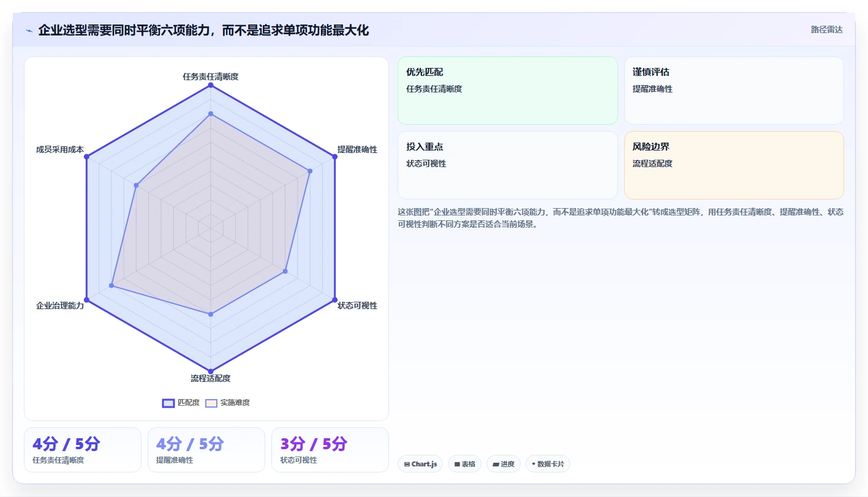Select the 匹配度 point on 成员采用成本 axis
The height and width of the screenshot is (497, 868).
tap(86, 157)
